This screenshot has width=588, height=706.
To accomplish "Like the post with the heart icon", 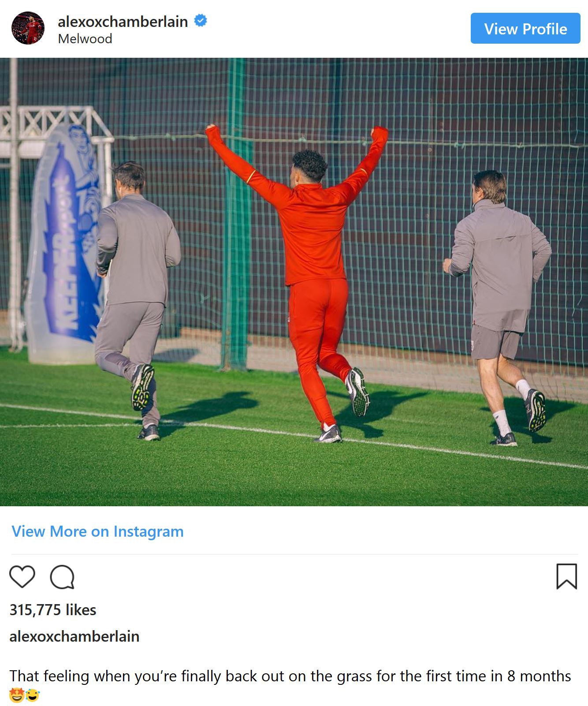I will pyautogui.click(x=22, y=576).
